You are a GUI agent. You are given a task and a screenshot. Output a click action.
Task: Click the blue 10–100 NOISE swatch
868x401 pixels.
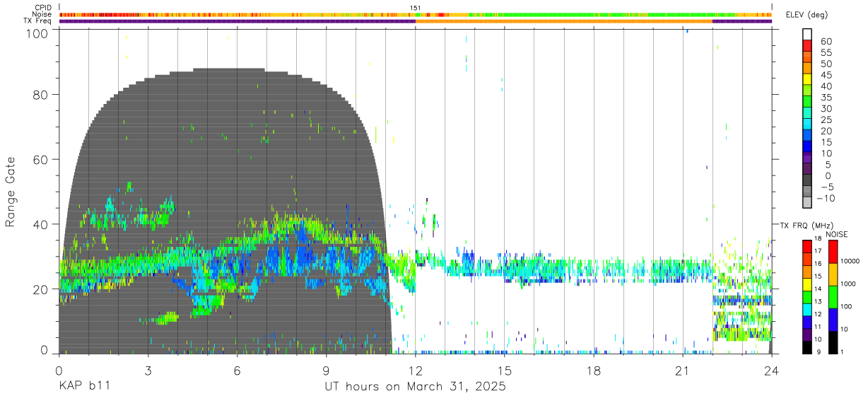pos(832,320)
